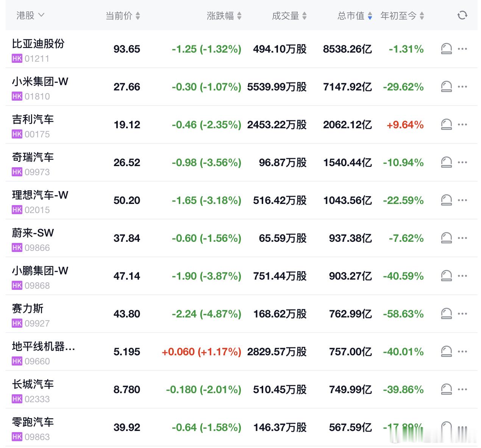Image resolution: width=481 pixels, height=448 pixels.
Task: Click volume 2829.57万股
Action: coord(277,352)
